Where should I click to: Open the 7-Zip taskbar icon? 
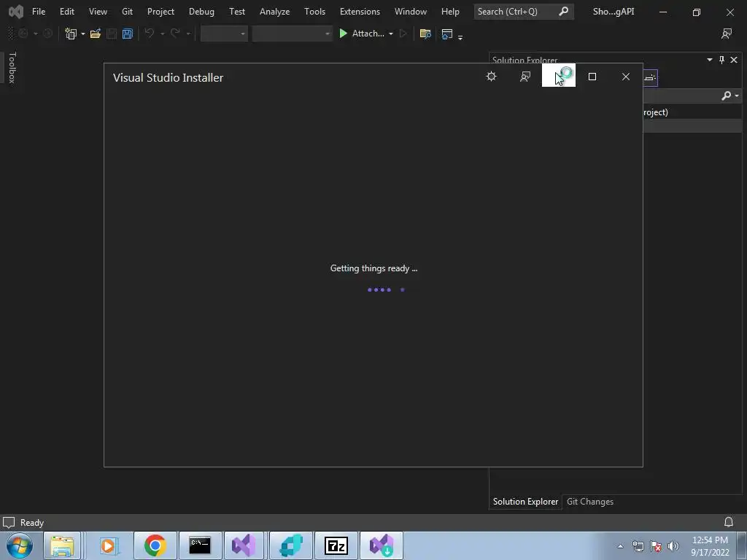click(336, 545)
